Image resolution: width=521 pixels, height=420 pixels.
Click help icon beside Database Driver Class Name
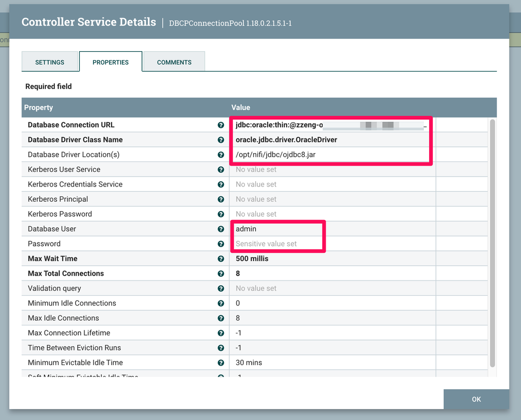[221, 140]
